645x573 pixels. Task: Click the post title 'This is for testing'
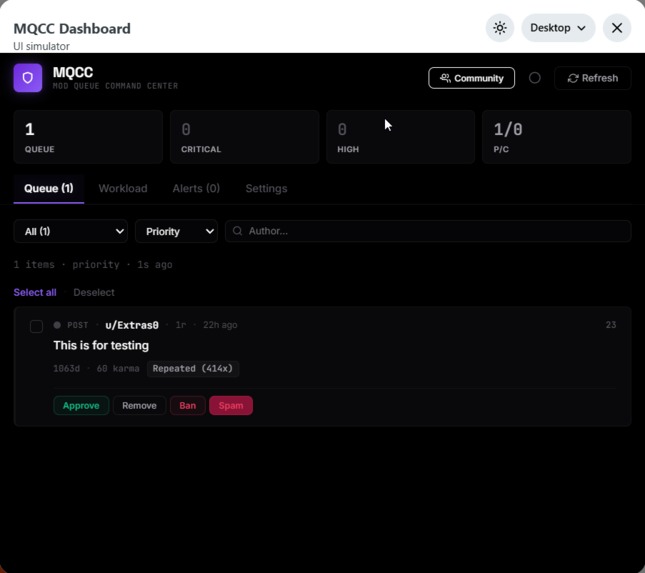(x=101, y=345)
